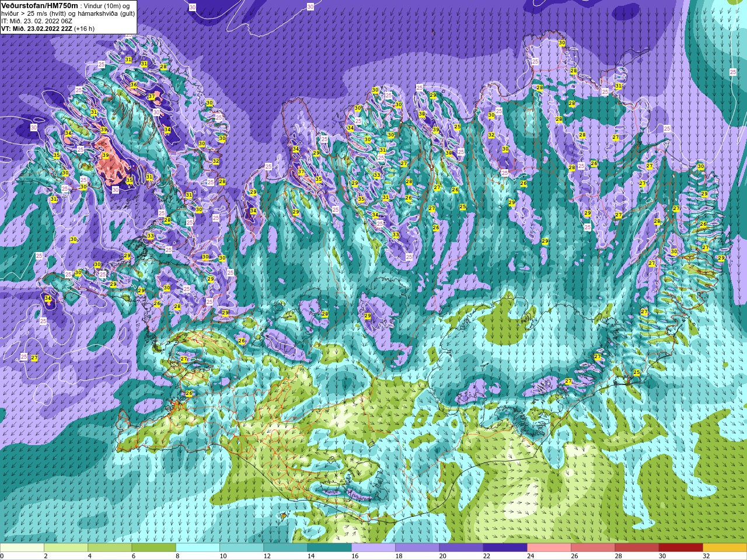Viewport: 747px width, 560px height.
Task: Pick the 20–22 m/s purple legend swatch
Action: pos(461,548)
